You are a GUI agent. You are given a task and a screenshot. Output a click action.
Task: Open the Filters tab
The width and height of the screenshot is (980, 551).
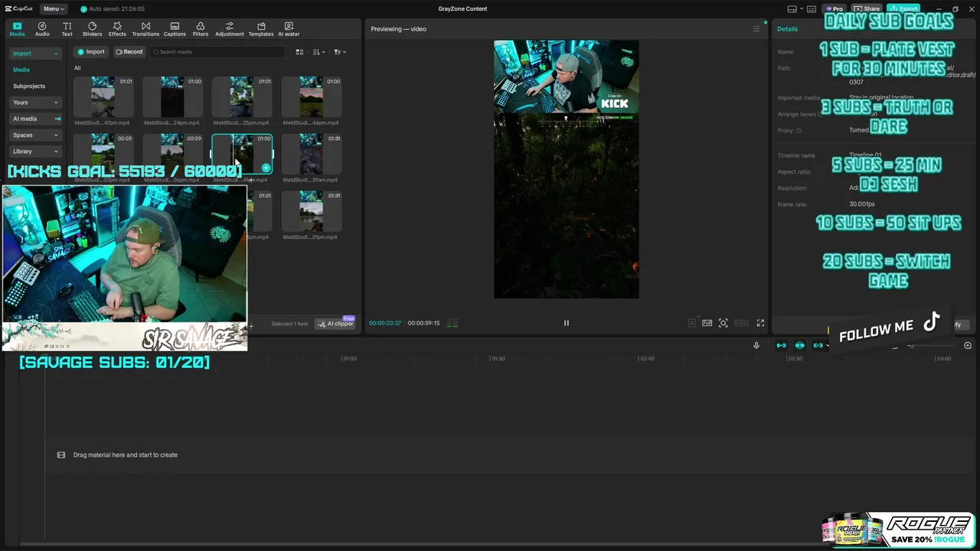click(x=201, y=29)
